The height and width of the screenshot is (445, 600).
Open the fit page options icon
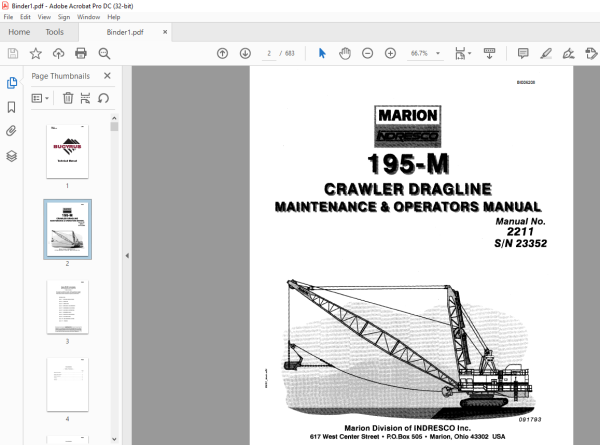[x=460, y=54]
